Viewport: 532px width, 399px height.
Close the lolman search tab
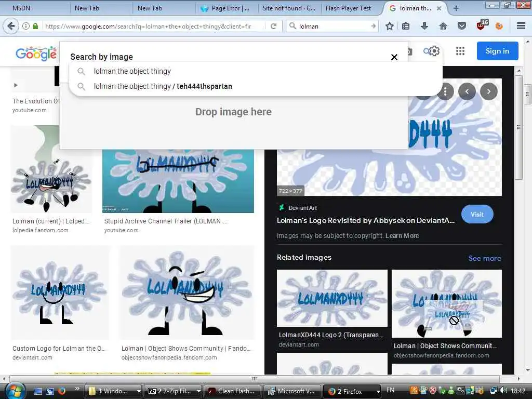tap(438, 8)
